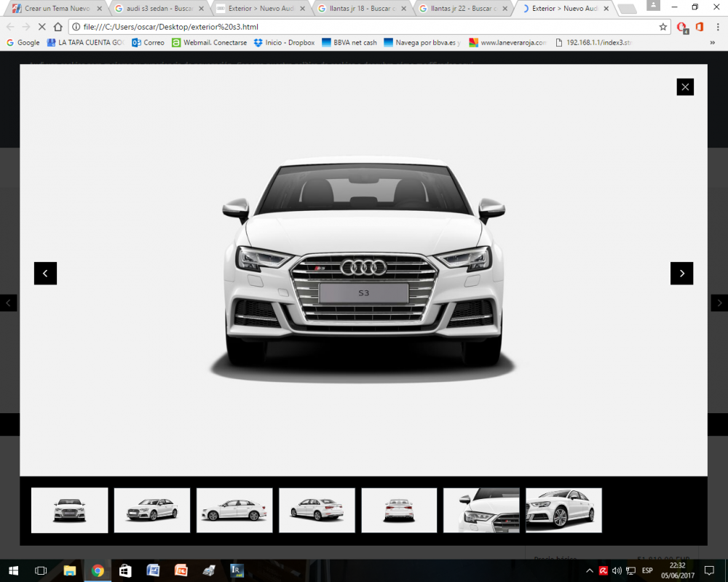Image resolution: width=728 pixels, height=582 pixels.
Task: Close the audi s3 sedan tab
Action: coord(201,8)
